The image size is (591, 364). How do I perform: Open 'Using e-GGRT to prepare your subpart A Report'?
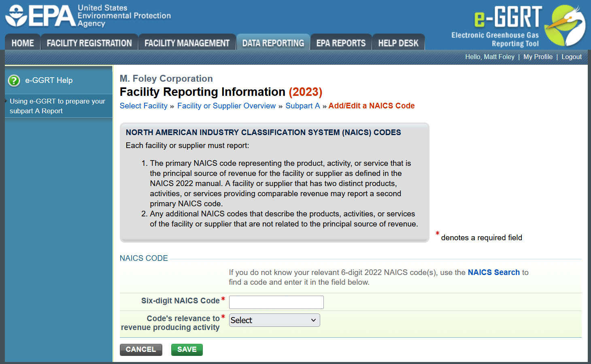pyautogui.click(x=57, y=106)
